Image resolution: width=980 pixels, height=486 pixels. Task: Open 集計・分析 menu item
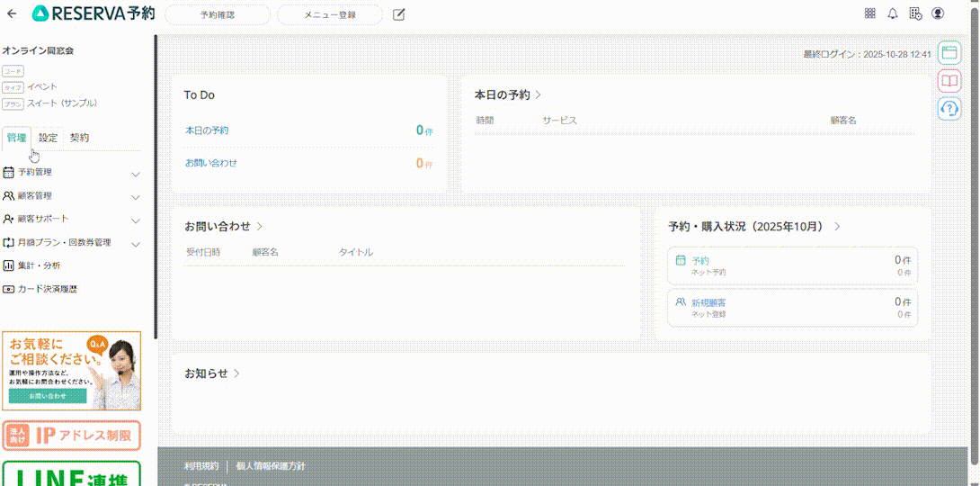(x=39, y=265)
